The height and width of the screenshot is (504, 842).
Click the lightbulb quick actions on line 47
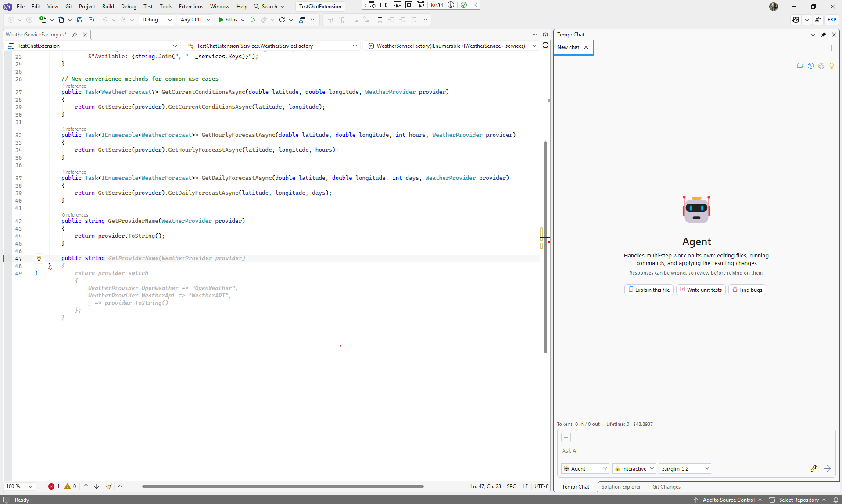39,258
